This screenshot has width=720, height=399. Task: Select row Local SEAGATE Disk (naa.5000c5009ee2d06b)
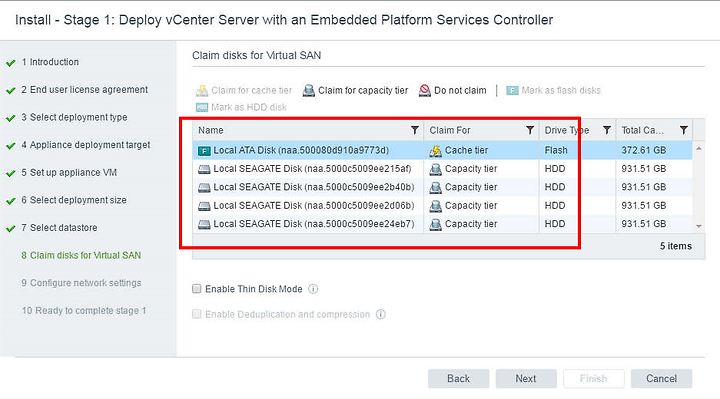tap(442, 206)
